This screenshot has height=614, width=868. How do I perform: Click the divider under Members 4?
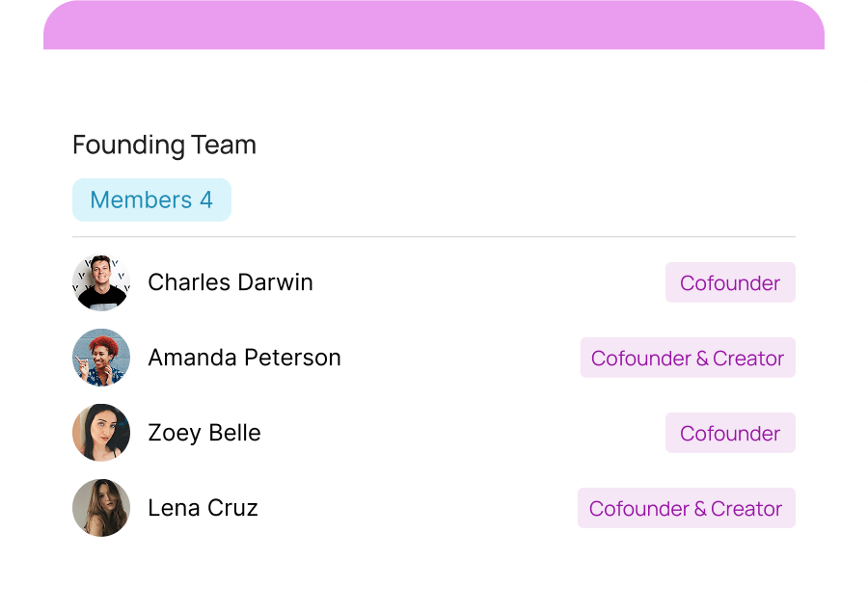click(x=434, y=234)
